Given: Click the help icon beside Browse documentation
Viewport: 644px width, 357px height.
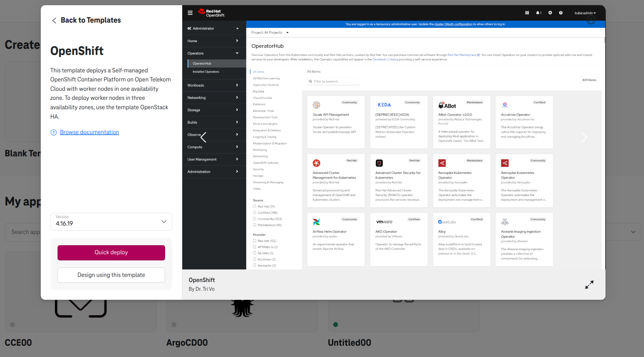Looking at the screenshot, I should coord(54,132).
